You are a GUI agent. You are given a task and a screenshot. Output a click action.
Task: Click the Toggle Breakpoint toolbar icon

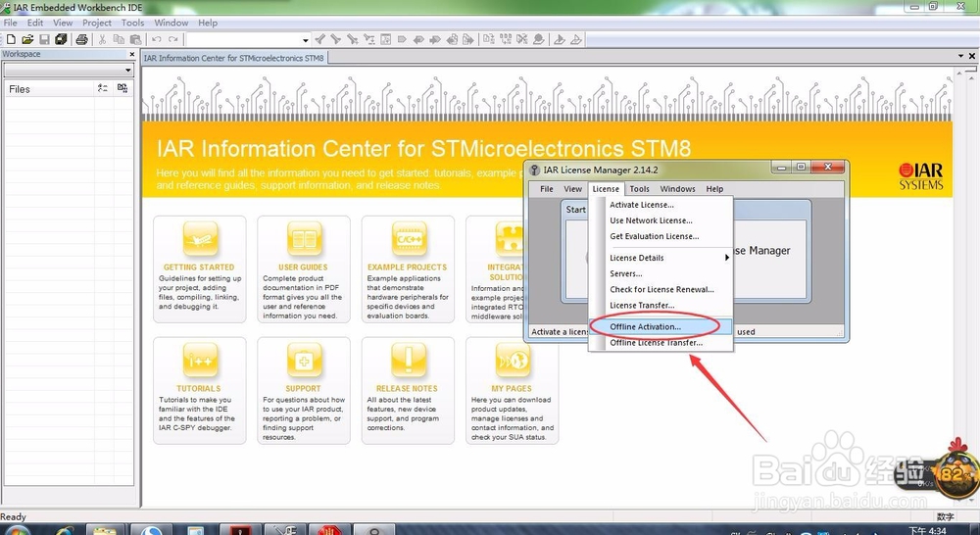pos(538,39)
